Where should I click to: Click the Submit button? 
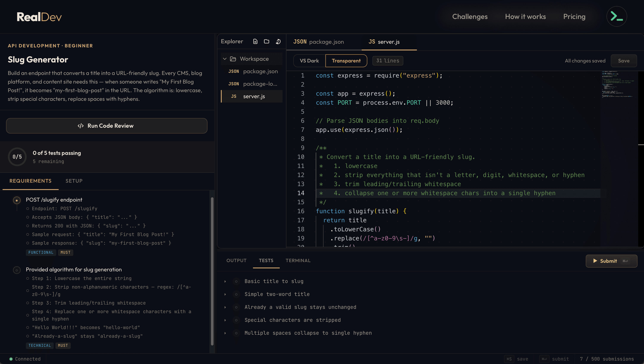click(x=611, y=261)
